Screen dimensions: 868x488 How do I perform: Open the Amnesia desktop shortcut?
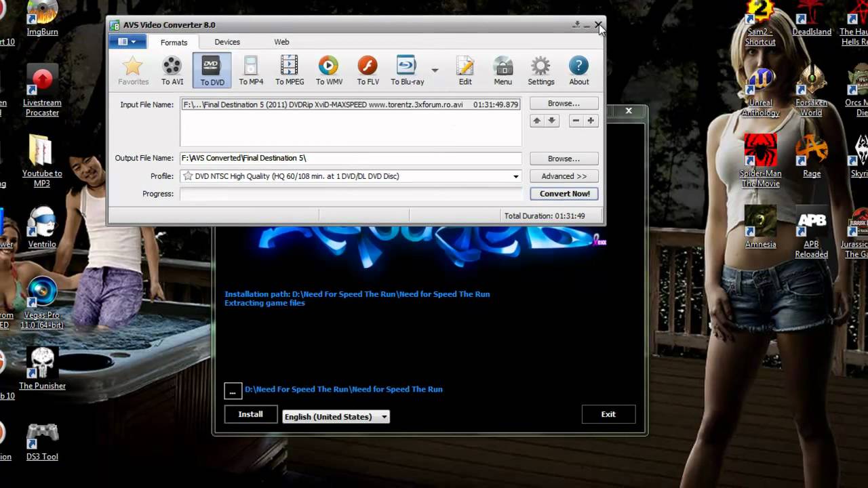tap(760, 228)
